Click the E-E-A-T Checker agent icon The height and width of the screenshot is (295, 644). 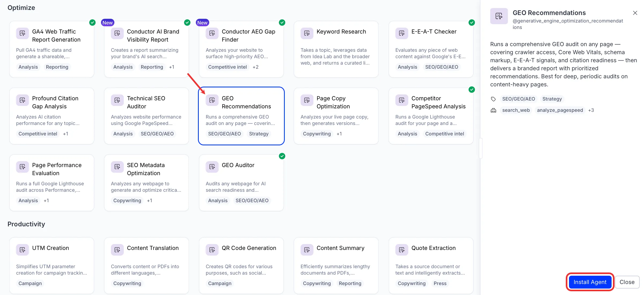[x=402, y=33]
